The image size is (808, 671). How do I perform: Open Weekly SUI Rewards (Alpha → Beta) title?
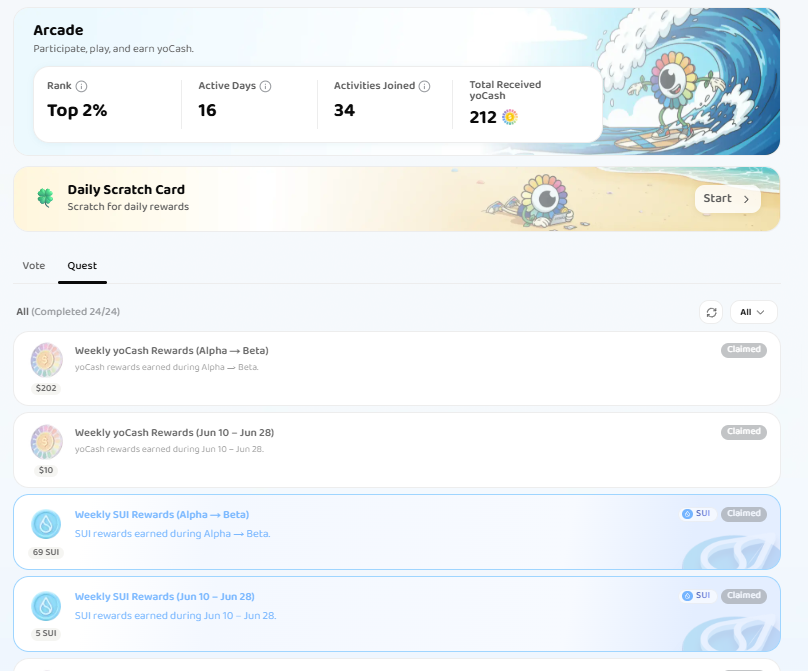(x=162, y=515)
